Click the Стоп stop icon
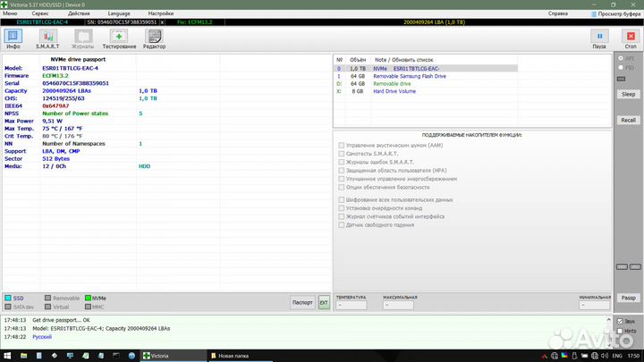This screenshot has height=362, width=644. (629, 38)
